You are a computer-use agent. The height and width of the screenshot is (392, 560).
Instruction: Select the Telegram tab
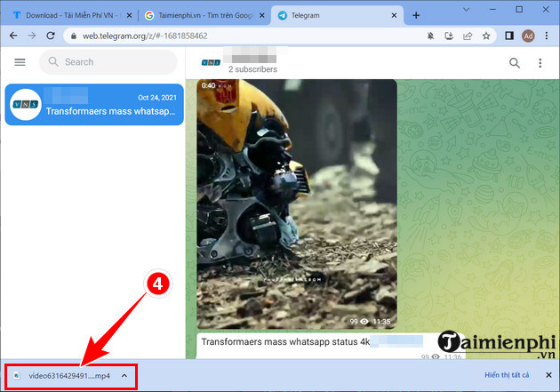pyautogui.click(x=337, y=15)
